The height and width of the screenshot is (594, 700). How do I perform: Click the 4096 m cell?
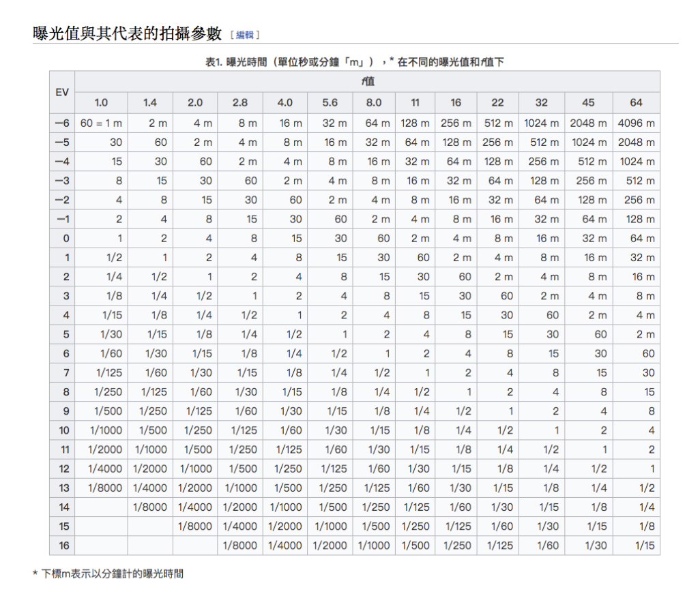click(636, 123)
